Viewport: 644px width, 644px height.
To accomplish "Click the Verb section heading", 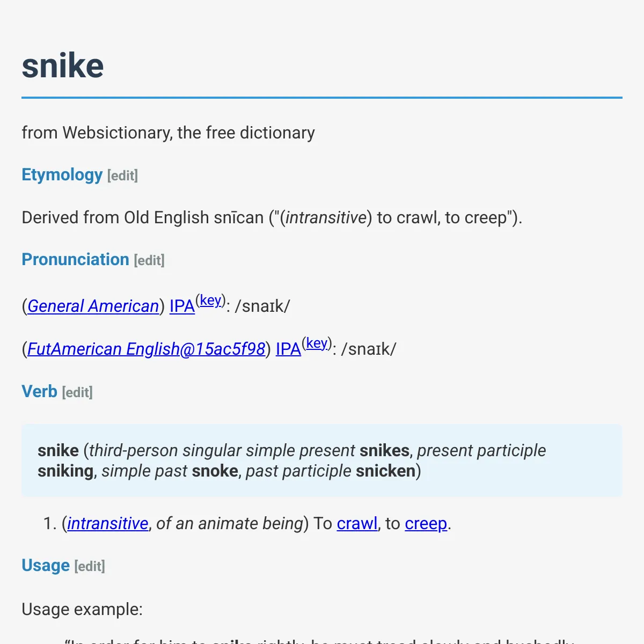I will tap(39, 392).
